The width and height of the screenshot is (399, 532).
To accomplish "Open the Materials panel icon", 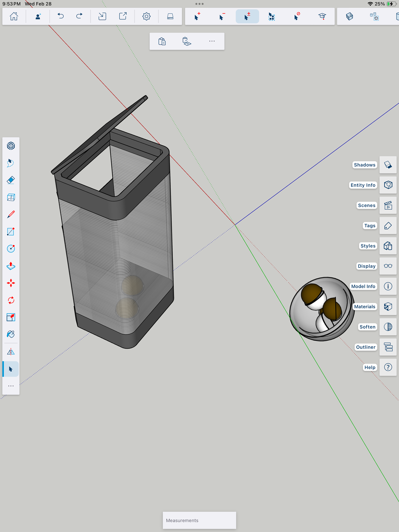I will [x=388, y=307].
